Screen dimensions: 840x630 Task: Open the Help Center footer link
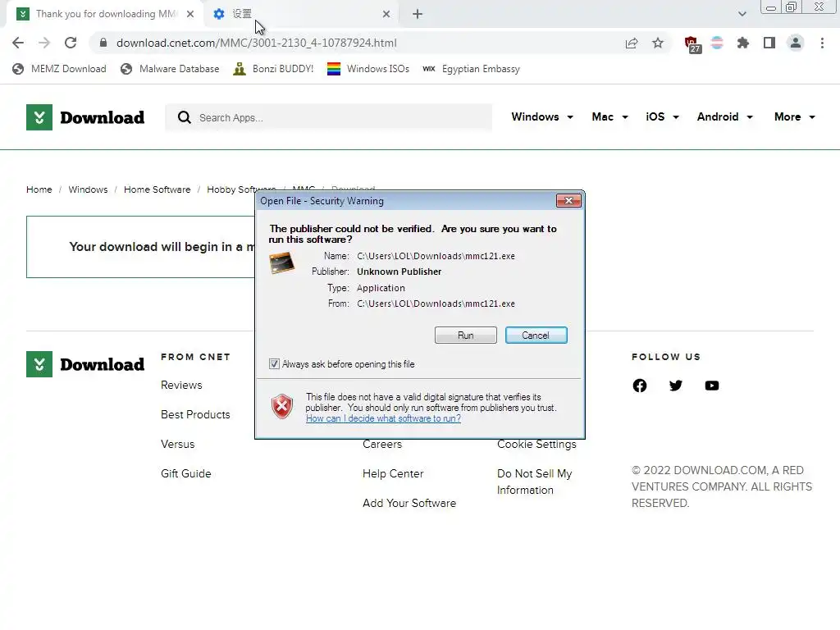click(x=393, y=473)
